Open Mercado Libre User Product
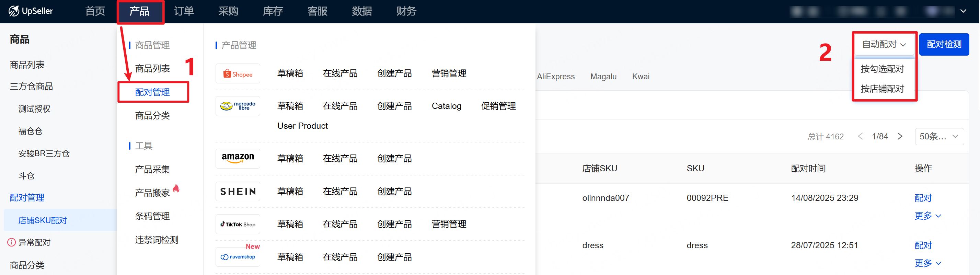Viewport: 980px width, 275px height. coord(302,126)
